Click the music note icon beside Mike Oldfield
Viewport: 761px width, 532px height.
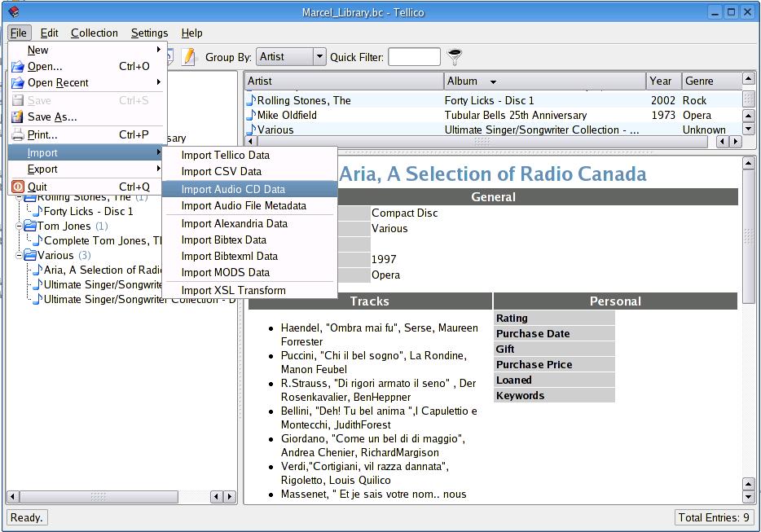[x=252, y=115]
